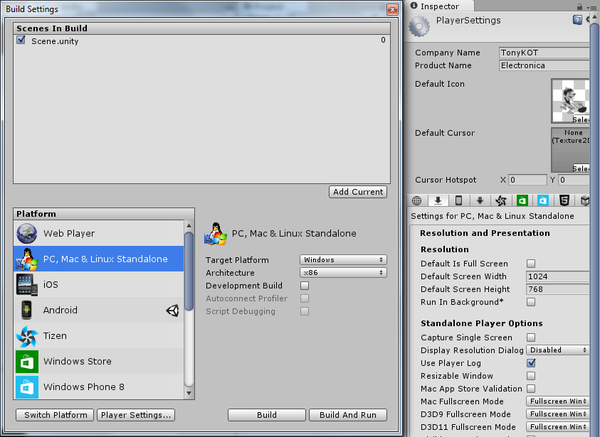
Task: Open the Target Platform dropdown
Action: (x=343, y=260)
